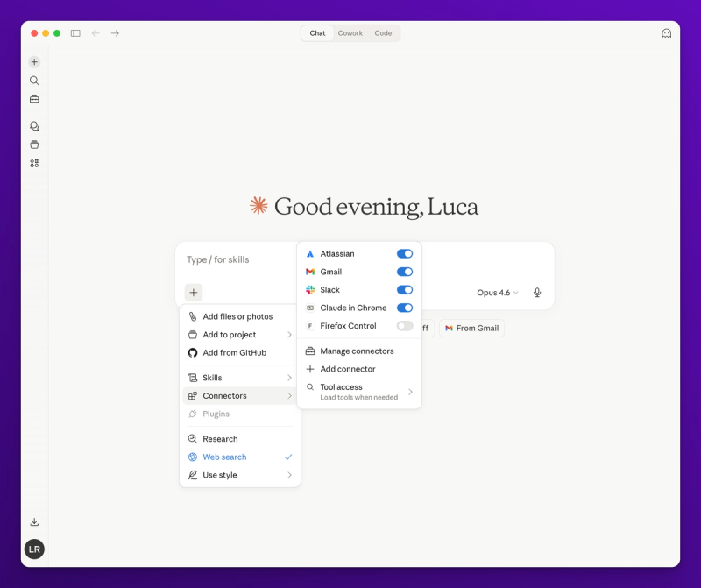Open the Projects briefcase icon in sidebar
The image size is (701, 588).
tap(33, 99)
